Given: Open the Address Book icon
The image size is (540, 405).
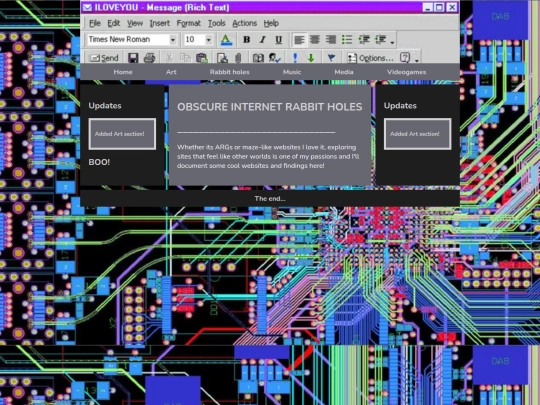Looking at the screenshot, I should click(x=258, y=58).
